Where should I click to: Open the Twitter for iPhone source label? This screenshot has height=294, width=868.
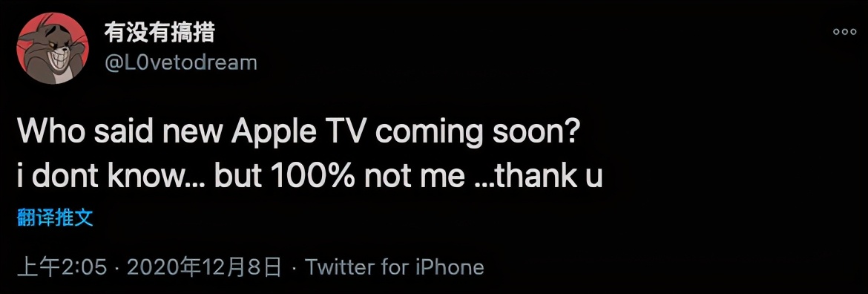pos(395,268)
